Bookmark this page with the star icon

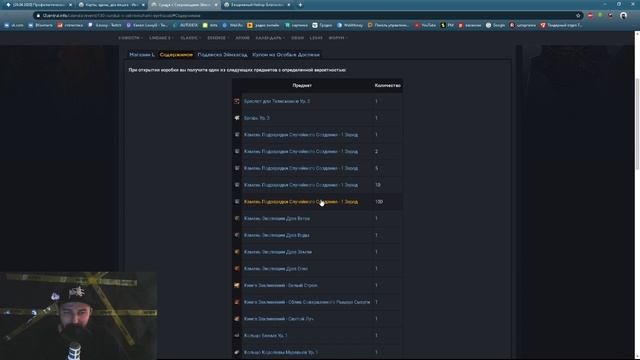tap(578, 16)
